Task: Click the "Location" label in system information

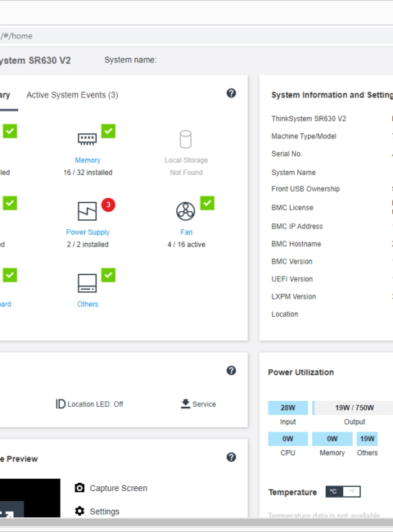Action: (285, 314)
